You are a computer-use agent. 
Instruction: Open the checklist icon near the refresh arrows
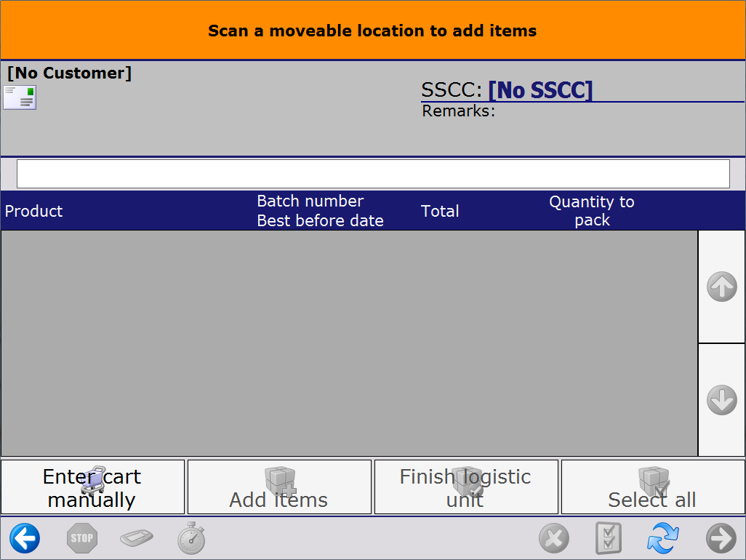coord(609,538)
